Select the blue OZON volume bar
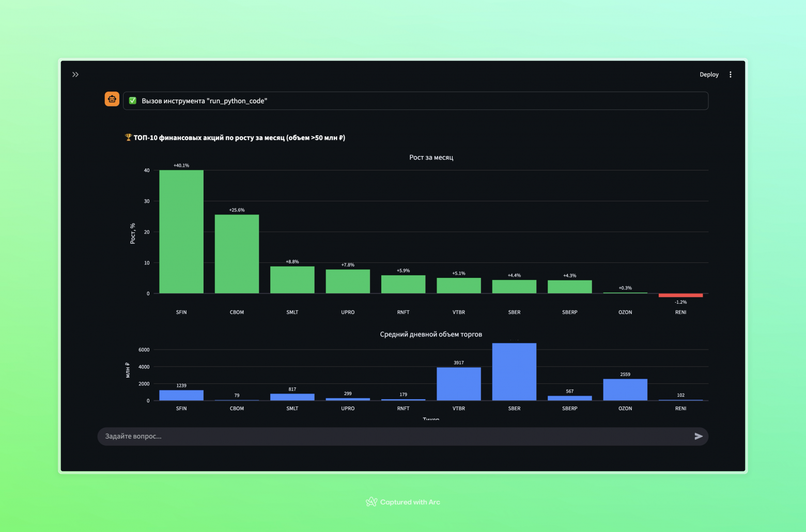The image size is (806, 532). point(625,389)
